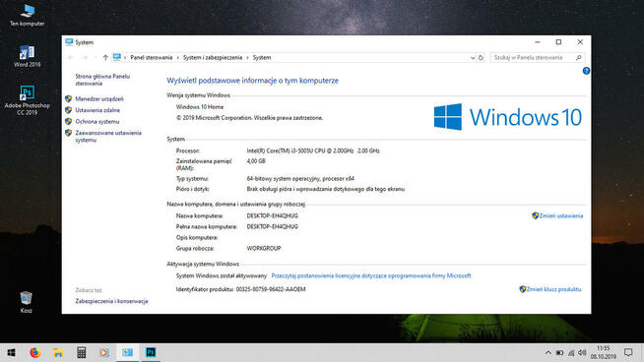Select System window taskbar button
The height and width of the screenshot is (362, 644).
(127, 352)
